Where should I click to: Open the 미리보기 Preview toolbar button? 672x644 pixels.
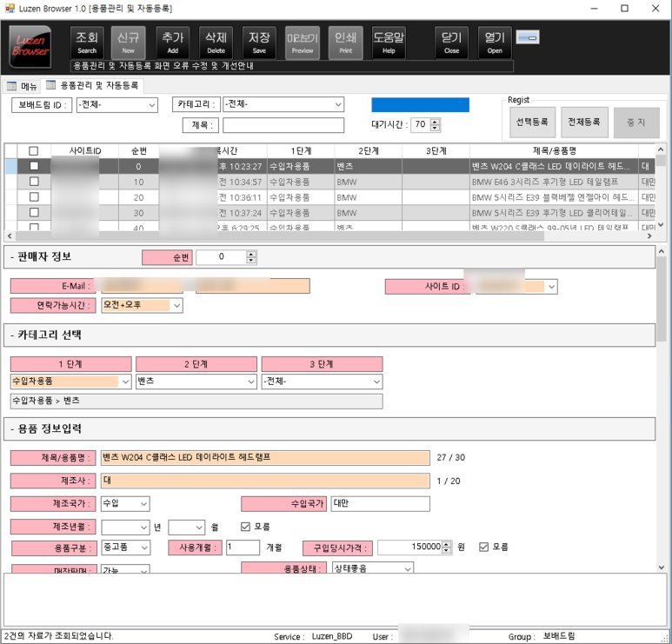point(302,43)
